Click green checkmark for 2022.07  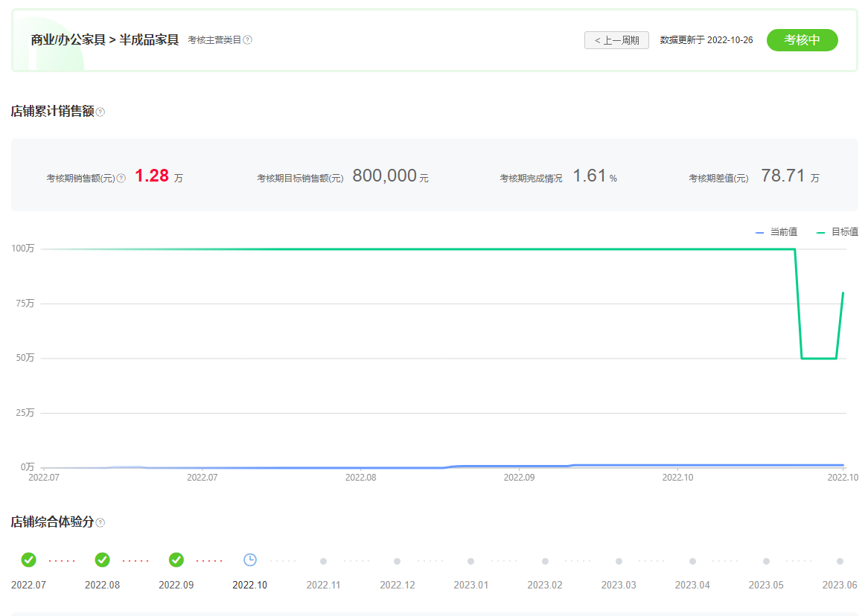point(29,560)
